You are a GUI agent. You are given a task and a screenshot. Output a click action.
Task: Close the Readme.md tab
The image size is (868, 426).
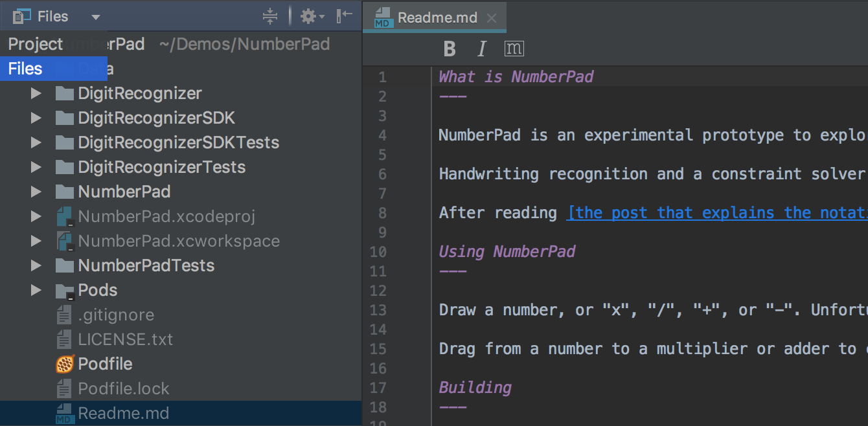pos(492,18)
